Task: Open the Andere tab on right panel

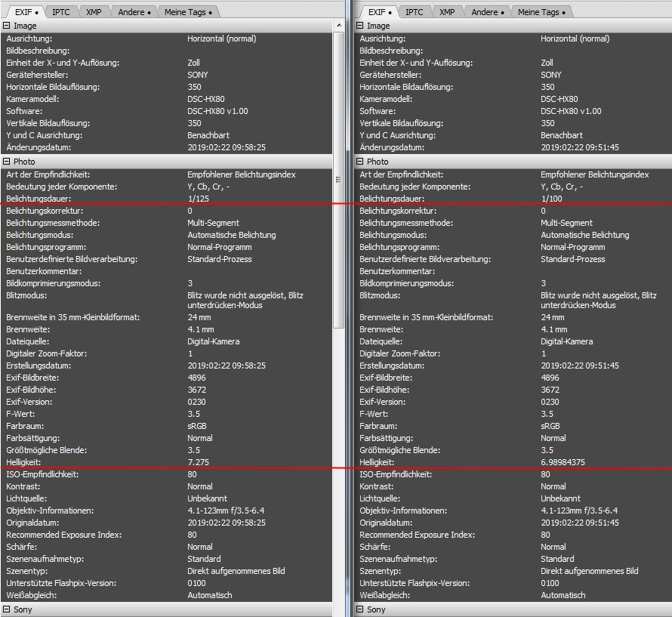Action: pyautogui.click(x=485, y=11)
